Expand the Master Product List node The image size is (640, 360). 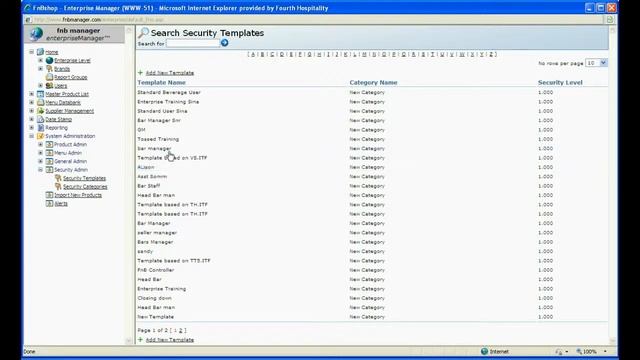(x=31, y=94)
